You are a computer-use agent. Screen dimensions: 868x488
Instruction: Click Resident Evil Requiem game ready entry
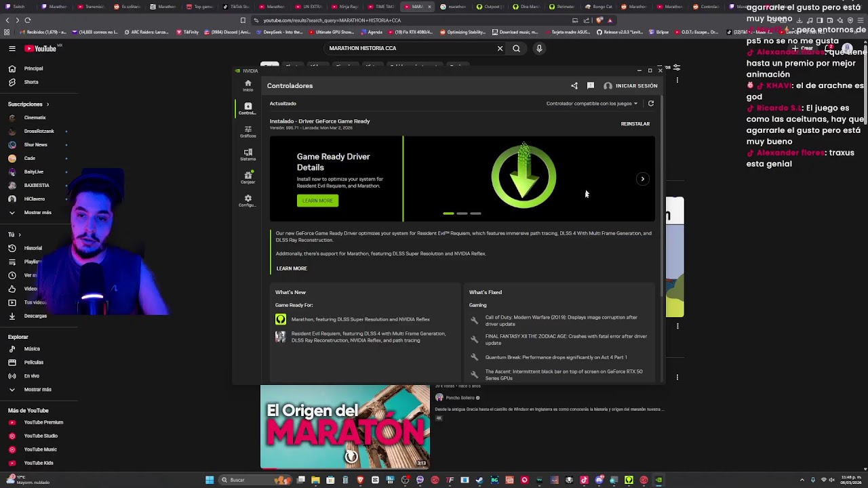[x=361, y=337]
